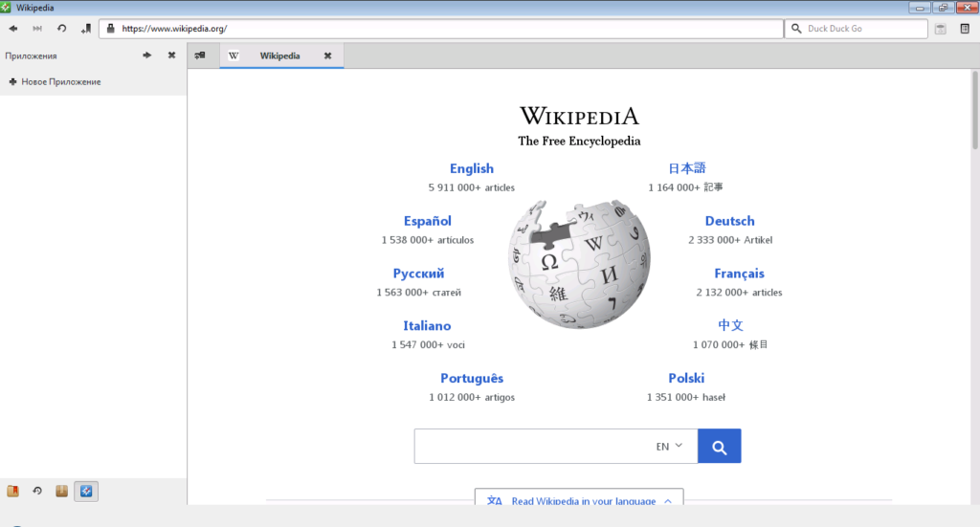980x527 pixels.
Task: Click the blue magnifier Wikipedia search button
Action: click(x=720, y=446)
